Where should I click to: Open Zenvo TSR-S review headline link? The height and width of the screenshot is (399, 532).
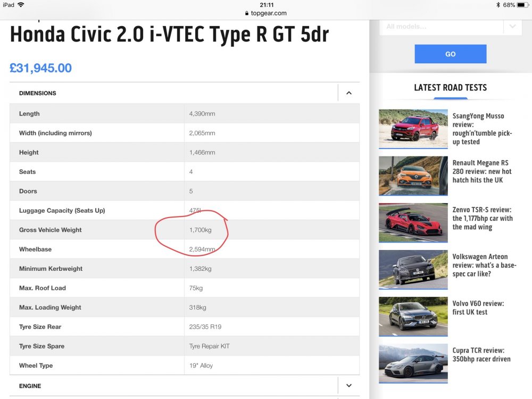483,219
